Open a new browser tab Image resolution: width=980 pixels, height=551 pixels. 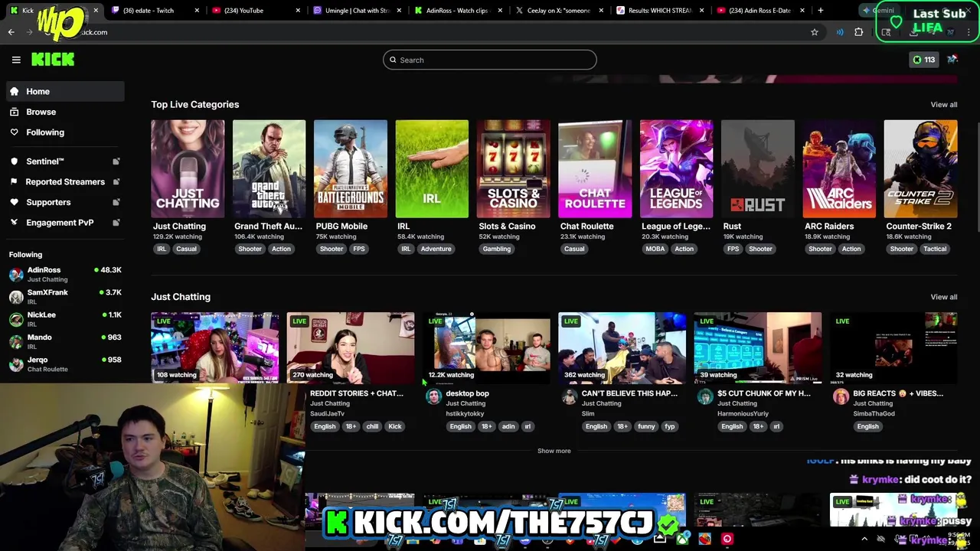pyautogui.click(x=820, y=11)
